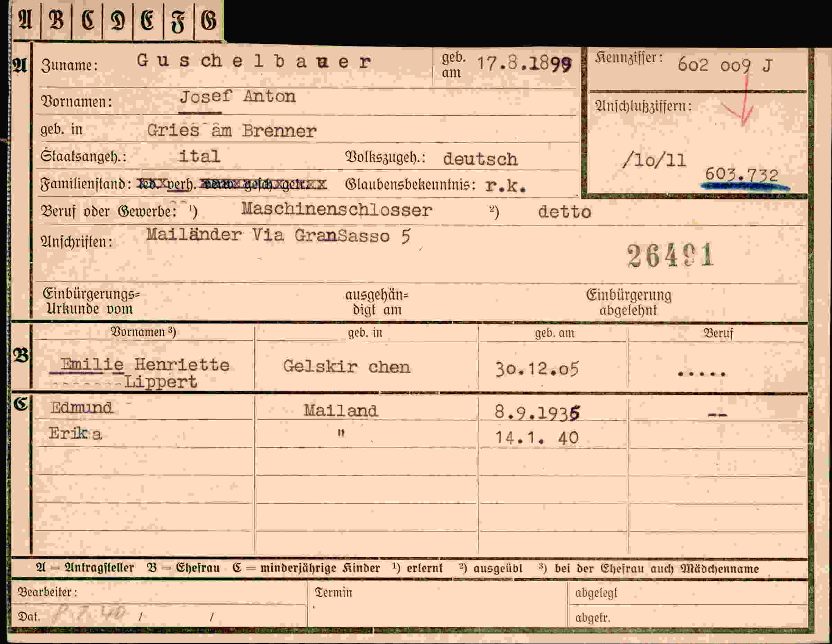Viewport: 832px width, 644px height.
Task: Click the 'Termin' field
Action: [437, 605]
